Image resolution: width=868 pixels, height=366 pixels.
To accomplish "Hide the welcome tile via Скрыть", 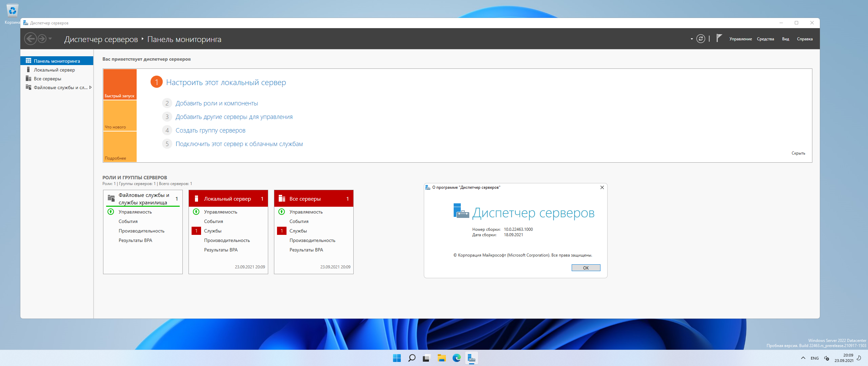I will click(x=798, y=153).
